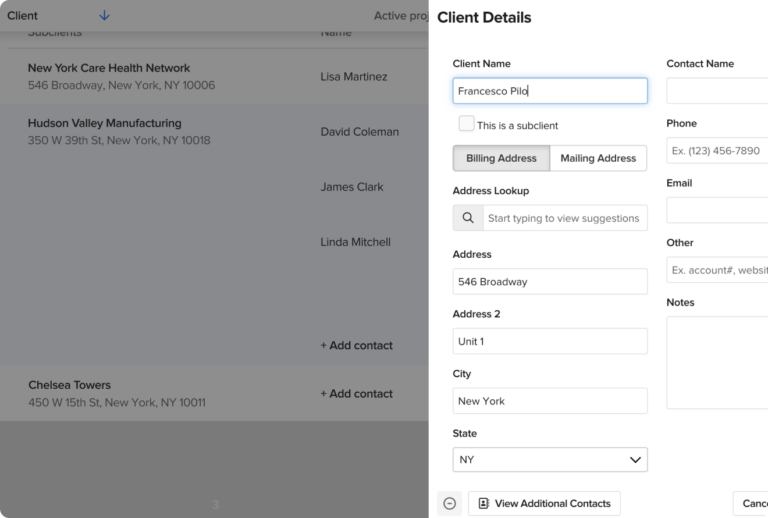This screenshot has height=518, width=768.
Task: Click the Address Lookup search magnifier icon
Action: (468, 218)
